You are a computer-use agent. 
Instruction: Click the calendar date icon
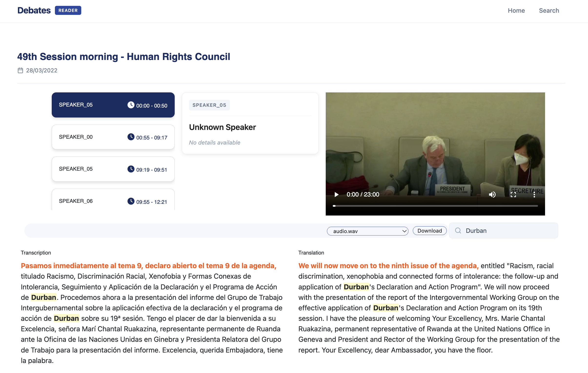20,70
